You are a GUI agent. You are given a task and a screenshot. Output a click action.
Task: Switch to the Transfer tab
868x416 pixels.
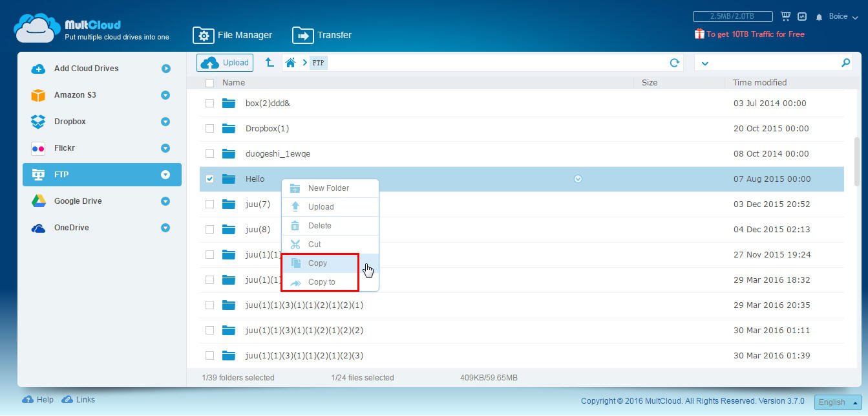323,35
